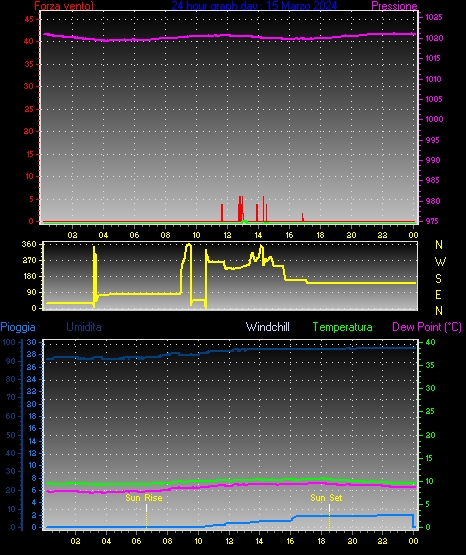Click the 40 temperature axis value
Image resolution: width=466 pixels, height=555 pixels.
430,342
